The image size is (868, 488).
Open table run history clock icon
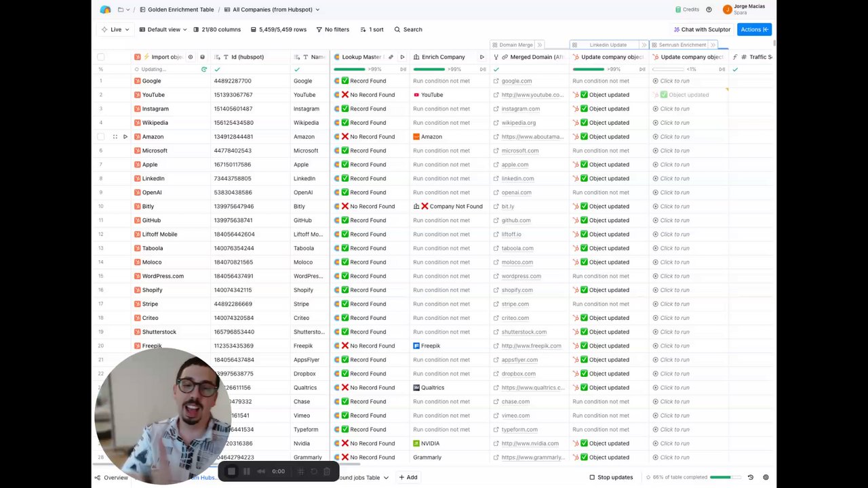point(751,478)
